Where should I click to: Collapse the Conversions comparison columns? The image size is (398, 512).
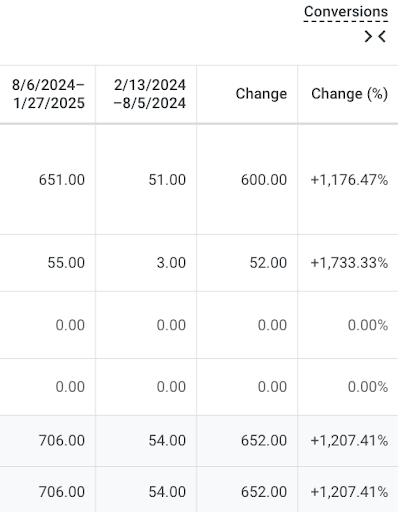375,36
